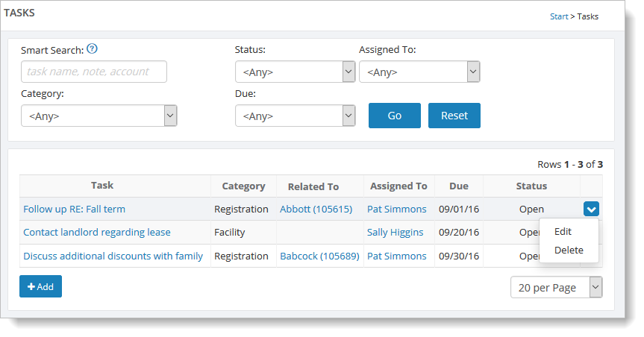Go to Start in the breadcrumb
Screen dimensions: 644x337
[559, 16]
